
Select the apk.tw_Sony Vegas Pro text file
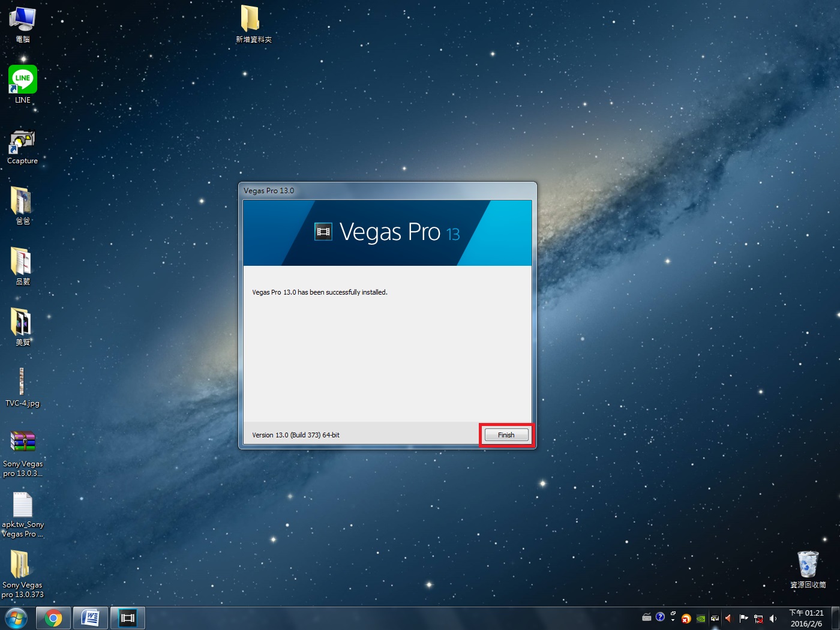tap(23, 515)
